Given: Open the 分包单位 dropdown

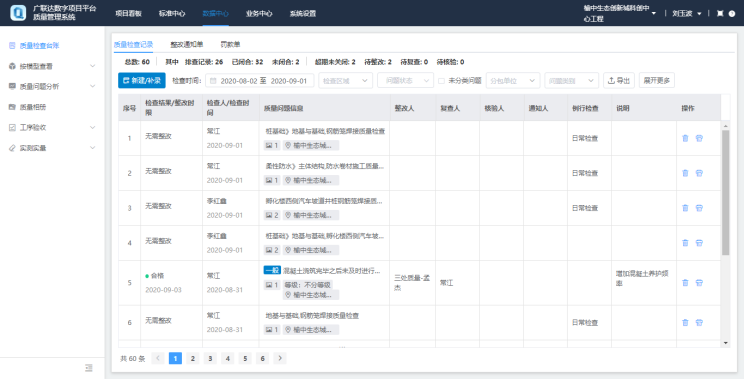Looking at the screenshot, I should (513, 81).
